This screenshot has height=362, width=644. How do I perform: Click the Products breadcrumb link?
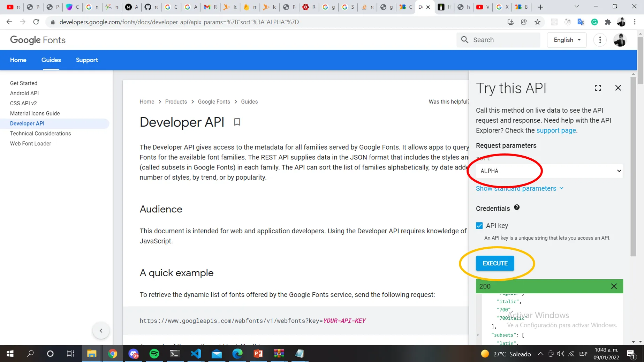(176, 102)
